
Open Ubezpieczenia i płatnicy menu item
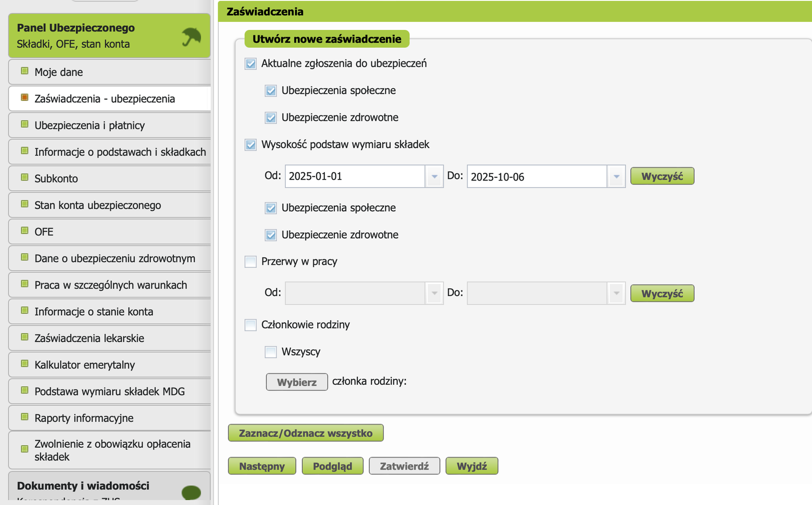[x=90, y=125]
